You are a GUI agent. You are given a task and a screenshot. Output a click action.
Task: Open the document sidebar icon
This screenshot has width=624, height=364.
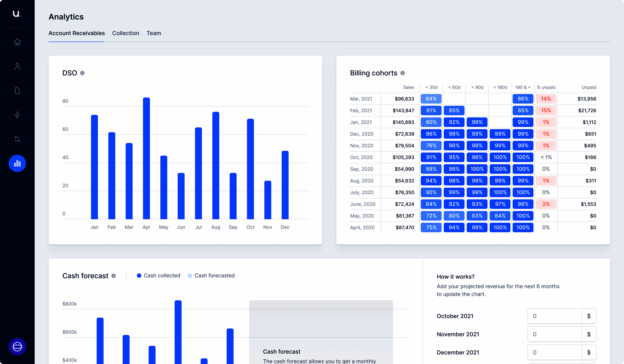coord(17,91)
